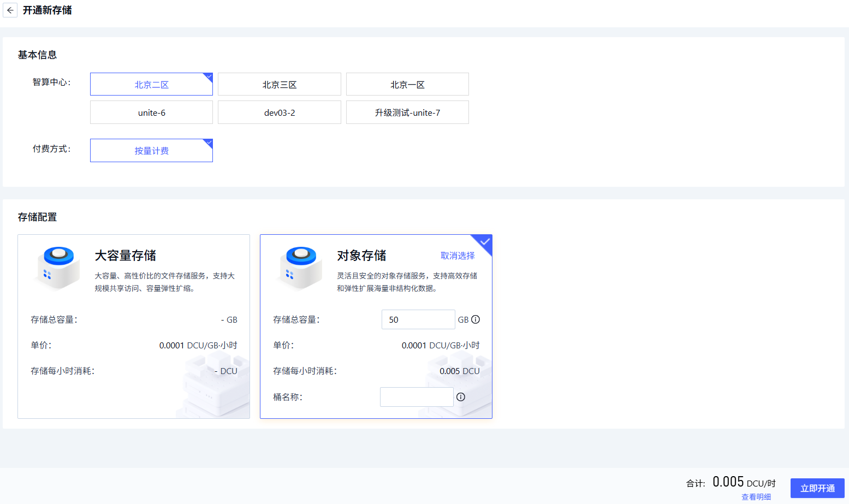The image size is (849, 504).
Task: Select the 北京三区 computing center
Action: point(279,85)
